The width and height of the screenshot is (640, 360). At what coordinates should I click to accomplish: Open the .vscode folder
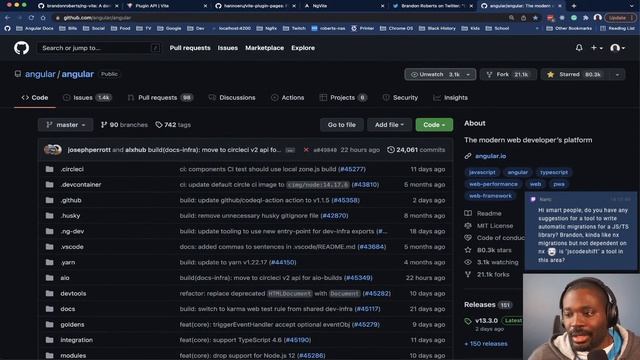pyautogui.click(x=72, y=247)
